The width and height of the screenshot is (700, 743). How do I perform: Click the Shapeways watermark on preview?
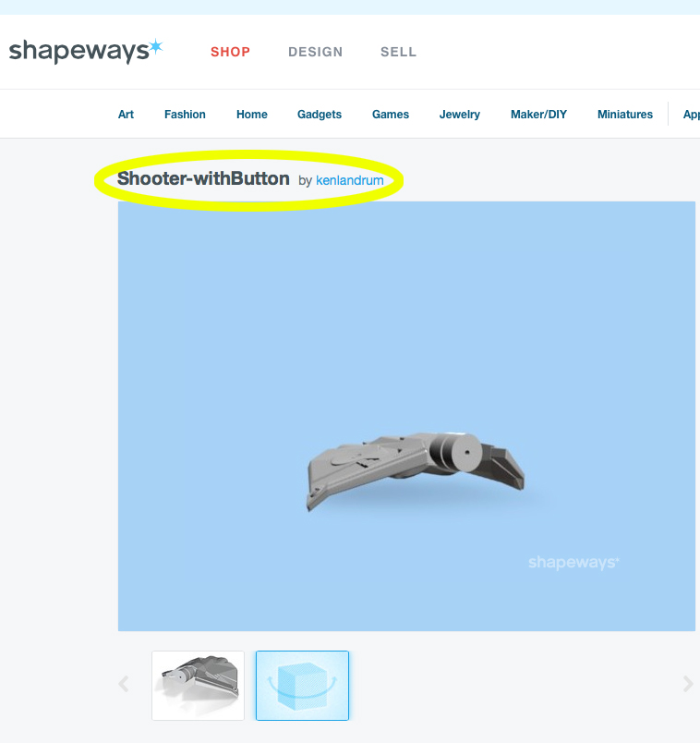click(x=573, y=563)
